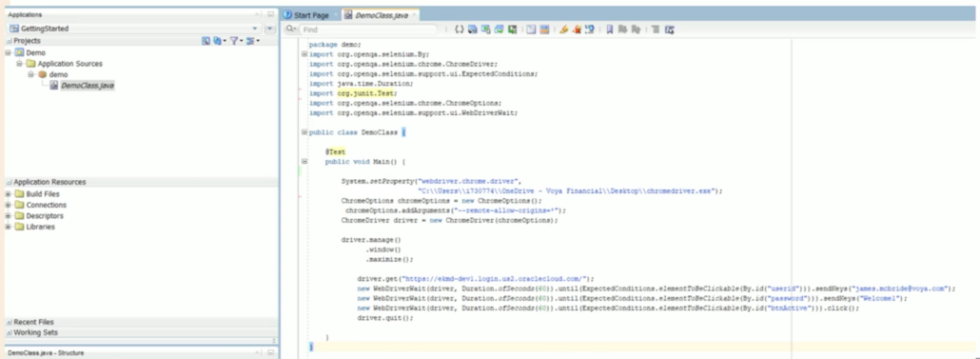Close the DemoClass.java editor tab
This screenshot has width=980, height=359.
click(x=415, y=15)
